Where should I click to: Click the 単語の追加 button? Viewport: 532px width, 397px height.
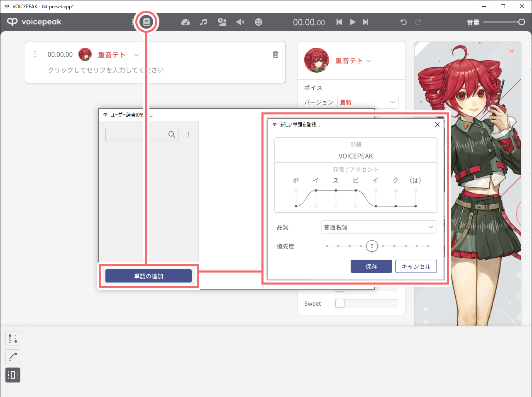(x=149, y=276)
